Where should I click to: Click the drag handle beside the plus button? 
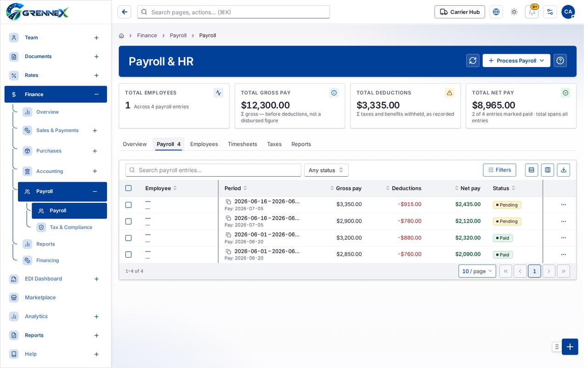[x=557, y=347]
